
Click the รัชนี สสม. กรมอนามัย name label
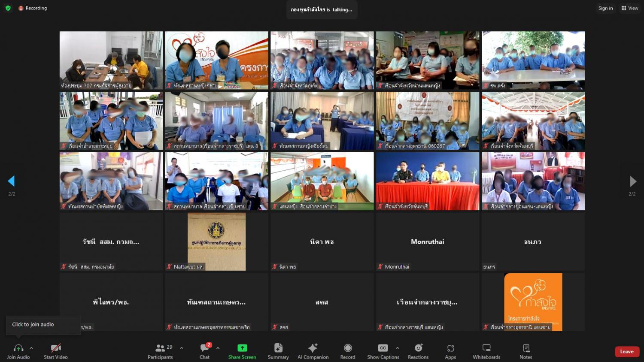click(91, 267)
